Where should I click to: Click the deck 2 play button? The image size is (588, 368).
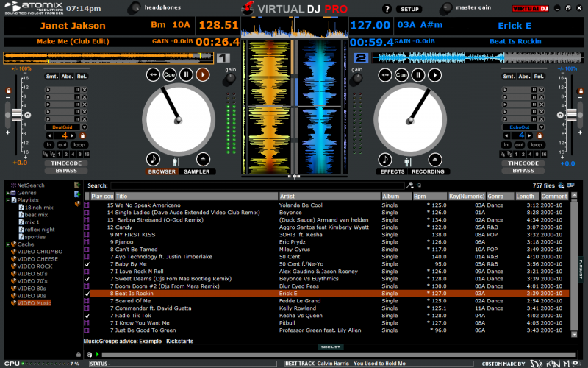(434, 75)
